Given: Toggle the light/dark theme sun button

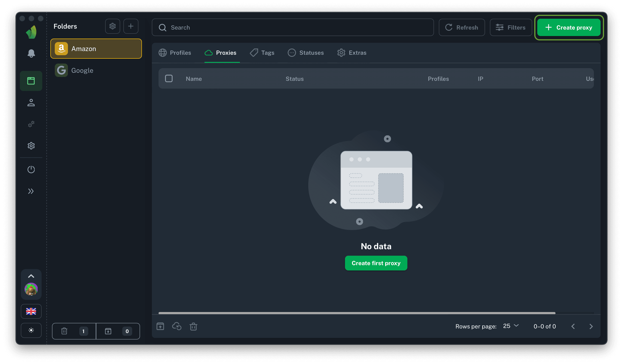Looking at the screenshot, I should [31, 330].
